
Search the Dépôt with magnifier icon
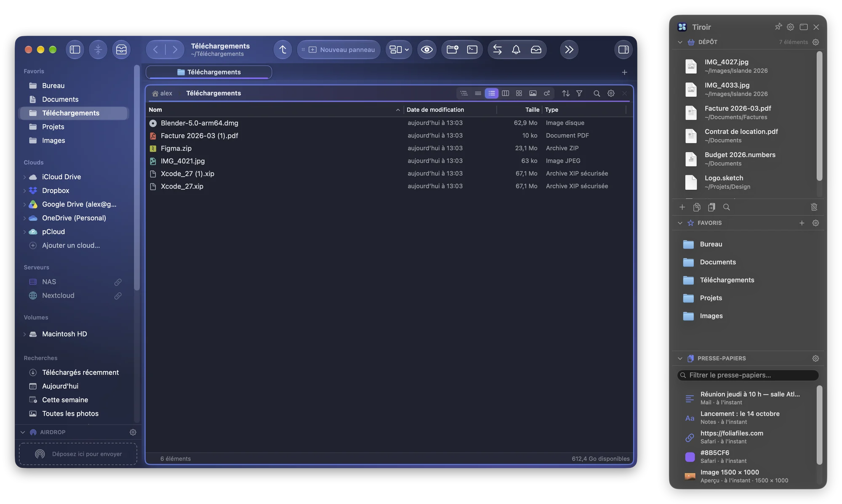click(727, 207)
